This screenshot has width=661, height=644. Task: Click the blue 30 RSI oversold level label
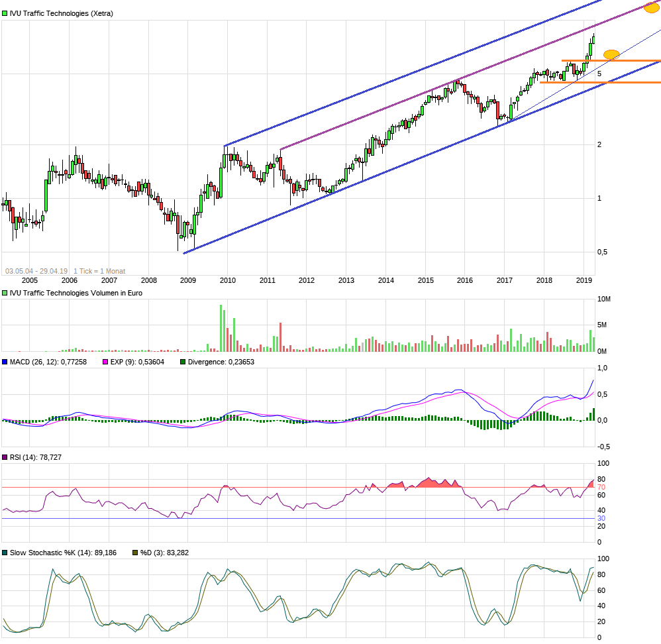tap(601, 518)
